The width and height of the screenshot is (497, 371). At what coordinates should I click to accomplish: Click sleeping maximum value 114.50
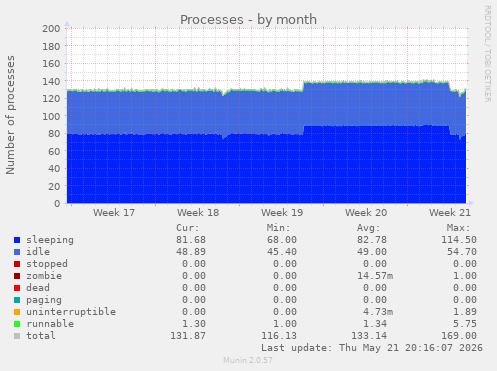pyautogui.click(x=459, y=240)
